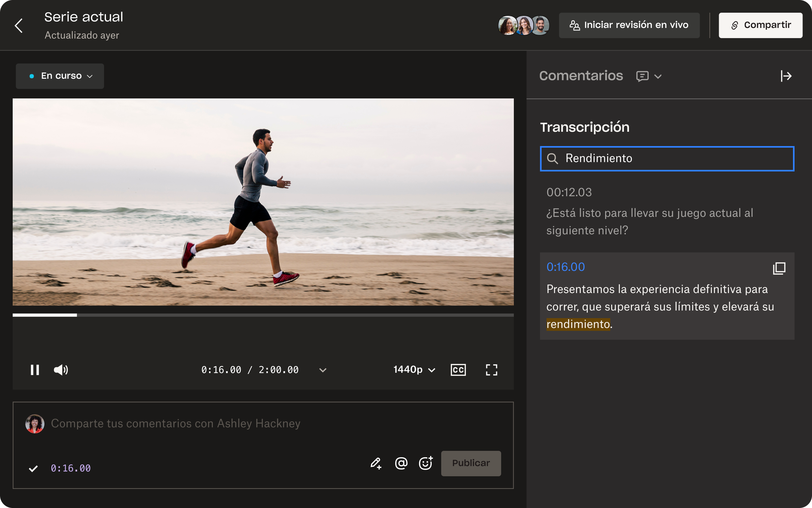The height and width of the screenshot is (508, 812).
Task: Click the Actualizado ayer subtitle
Action: [82, 35]
